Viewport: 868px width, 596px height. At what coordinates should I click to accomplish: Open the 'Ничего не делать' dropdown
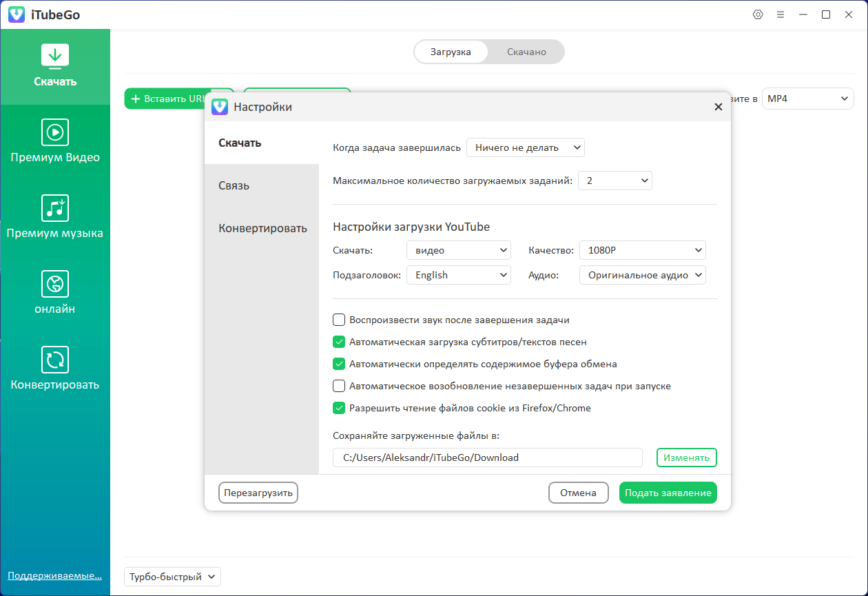526,147
